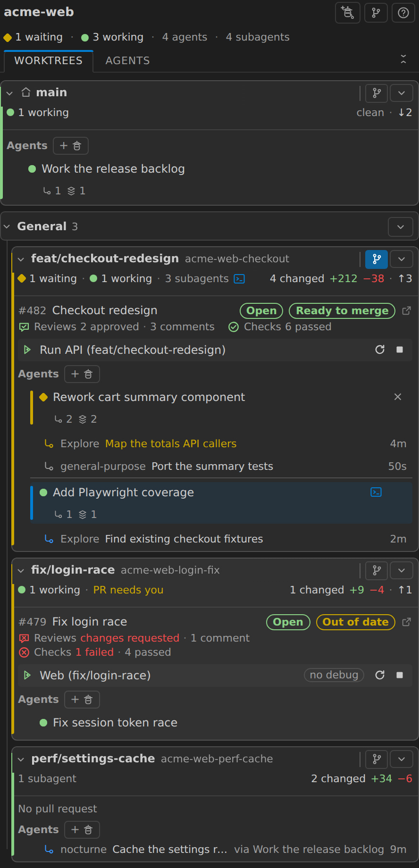Viewport: 419px width, 868px height.
Task: Restart Run API launch configuration
Action: pos(380,350)
